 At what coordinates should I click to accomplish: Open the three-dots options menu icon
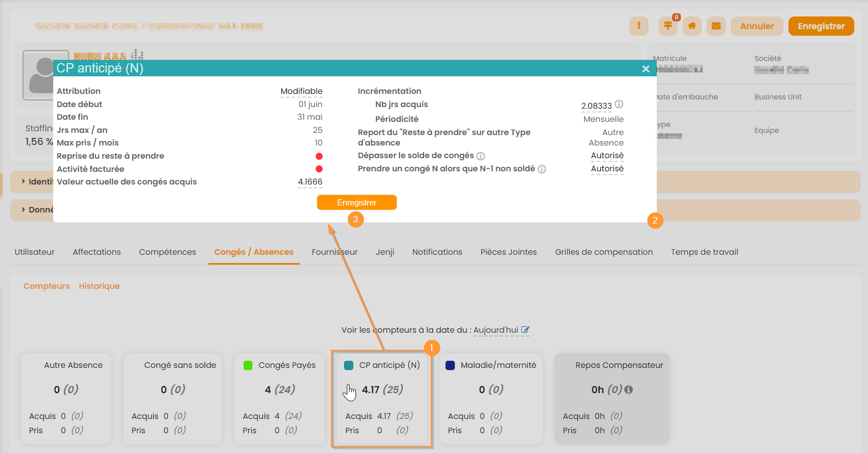(x=639, y=26)
